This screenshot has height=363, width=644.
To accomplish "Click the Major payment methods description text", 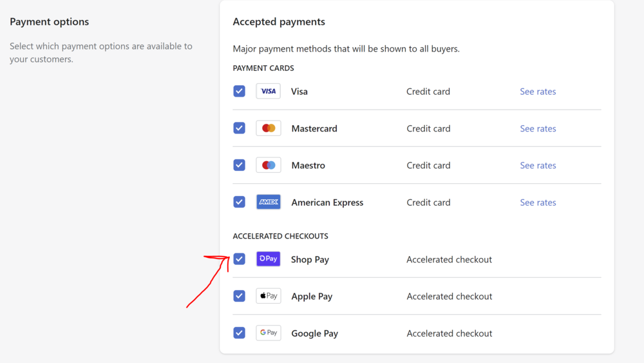I will pos(346,49).
